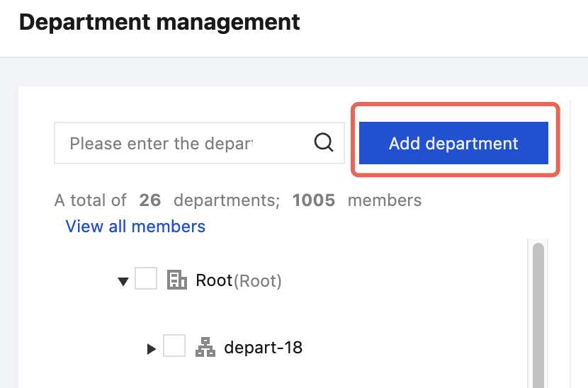Select the depart-18 tree label
The width and height of the screenshot is (588, 388).
click(264, 348)
